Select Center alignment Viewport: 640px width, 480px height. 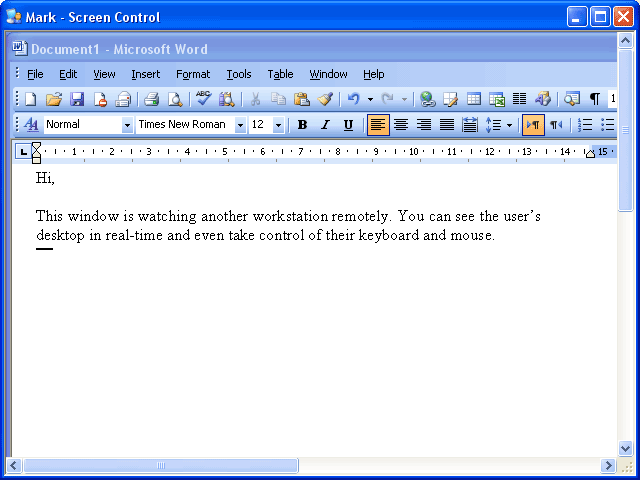(x=401, y=124)
